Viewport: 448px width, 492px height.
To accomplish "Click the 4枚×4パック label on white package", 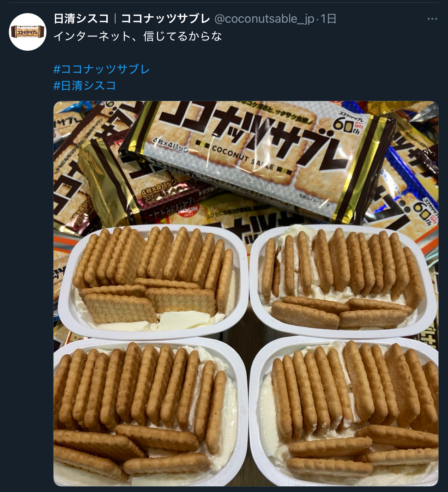I will [x=172, y=145].
